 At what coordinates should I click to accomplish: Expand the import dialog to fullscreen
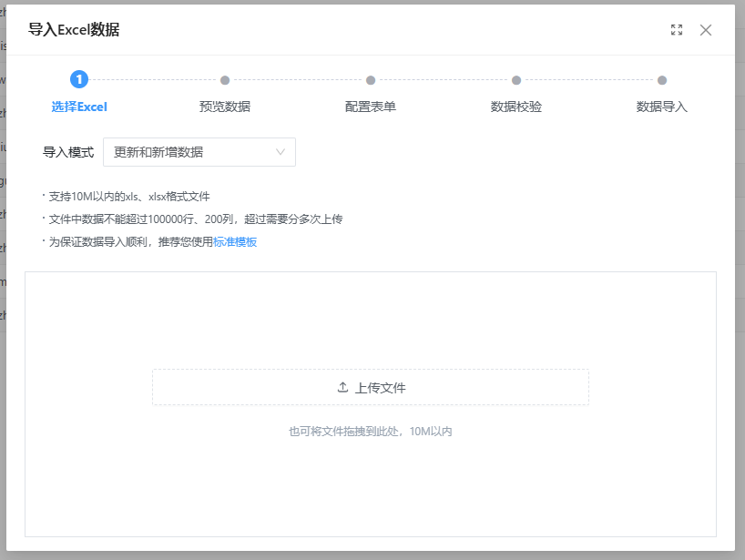coord(677,30)
